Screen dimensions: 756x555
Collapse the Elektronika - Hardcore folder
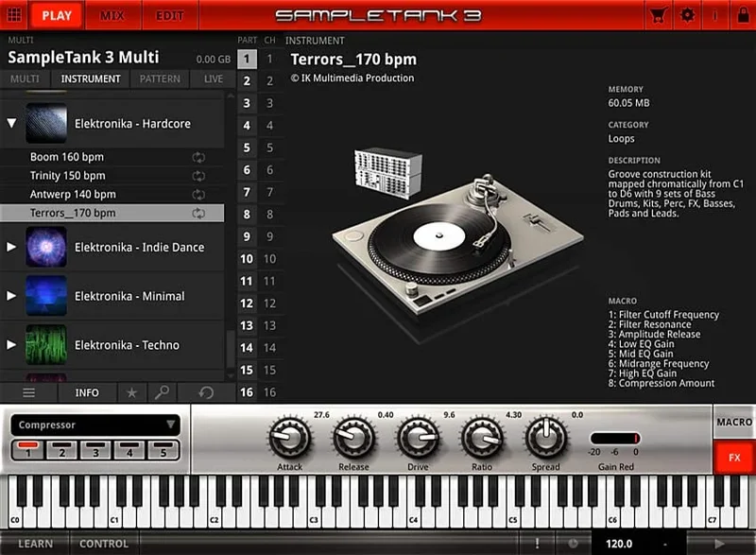(x=11, y=124)
